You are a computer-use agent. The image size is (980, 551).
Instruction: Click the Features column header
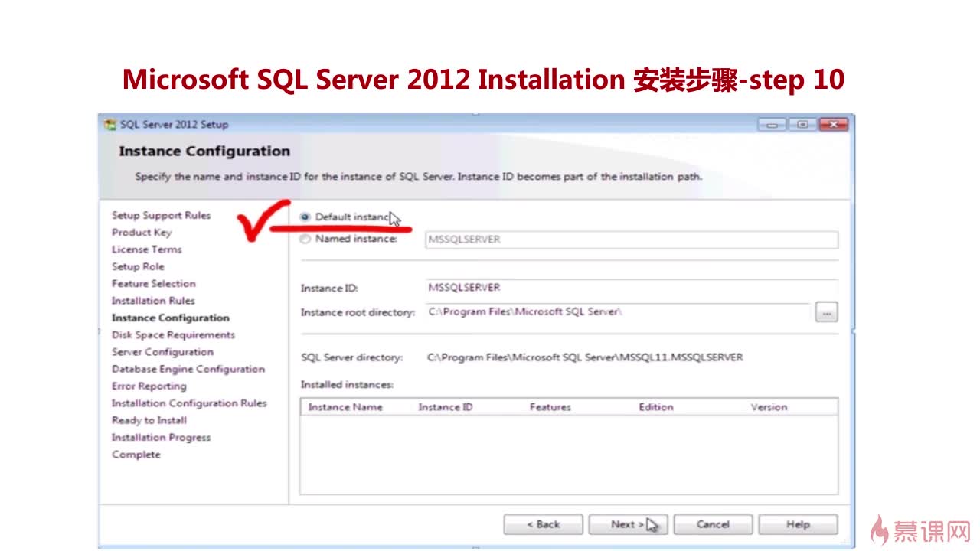click(550, 407)
